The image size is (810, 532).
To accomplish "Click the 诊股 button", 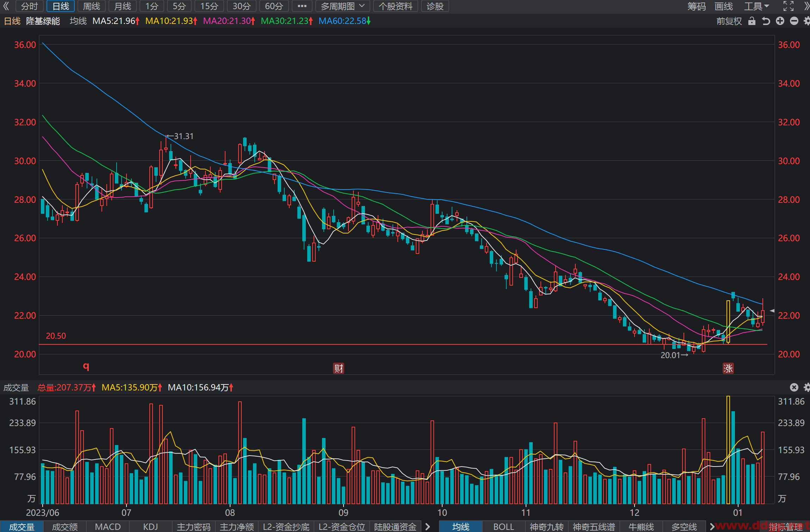I will tap(435, 6).
